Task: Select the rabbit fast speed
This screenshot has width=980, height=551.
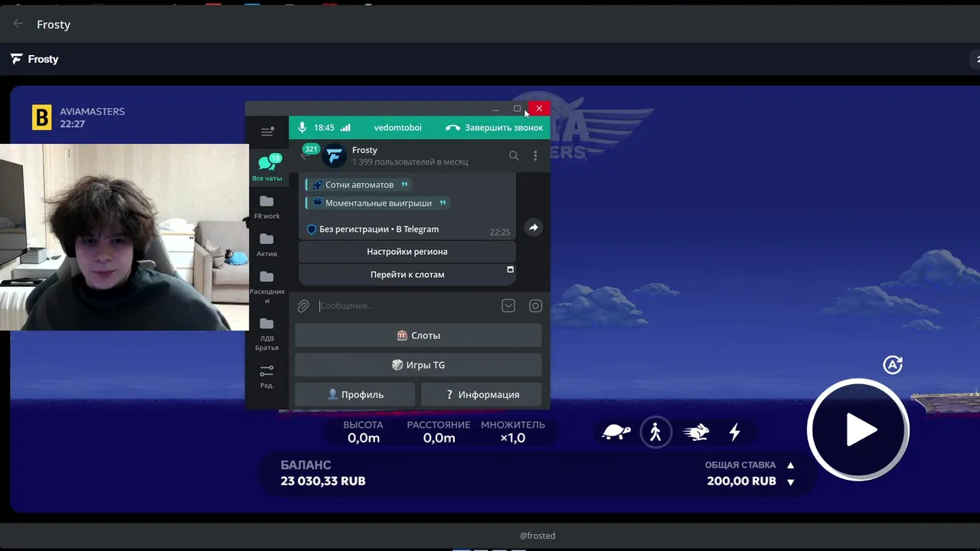Action: tap(696, 432)
